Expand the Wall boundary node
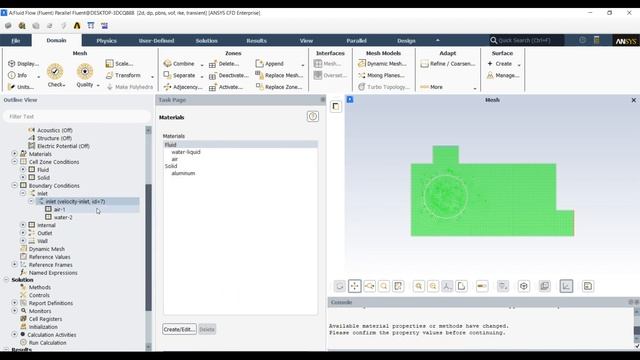This screenshot has width=640, height=360. (x=23, y=241)
